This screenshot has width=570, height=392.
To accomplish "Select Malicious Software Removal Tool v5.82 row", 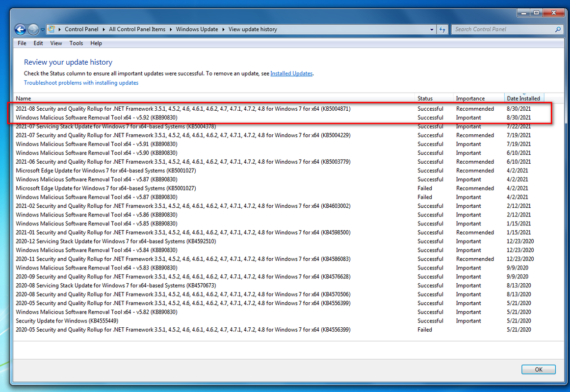I will pos(279,312).
